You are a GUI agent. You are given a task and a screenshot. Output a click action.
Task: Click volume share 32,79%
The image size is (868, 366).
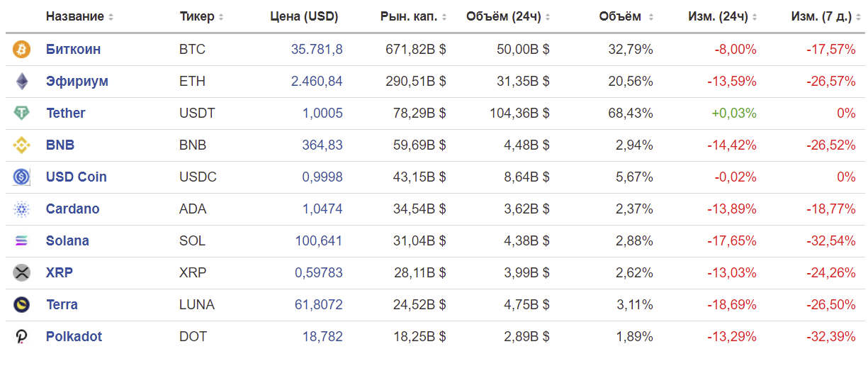pos(631,50)
